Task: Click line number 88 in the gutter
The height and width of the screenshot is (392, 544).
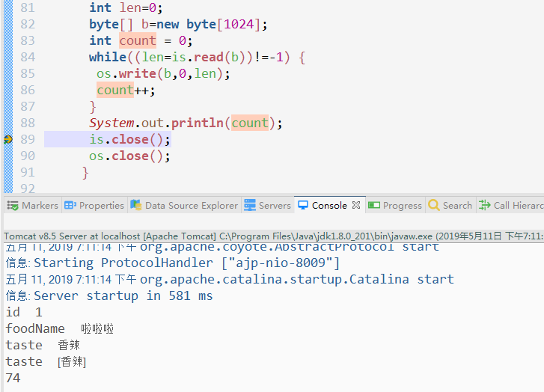Action: [x=28, y=123]
